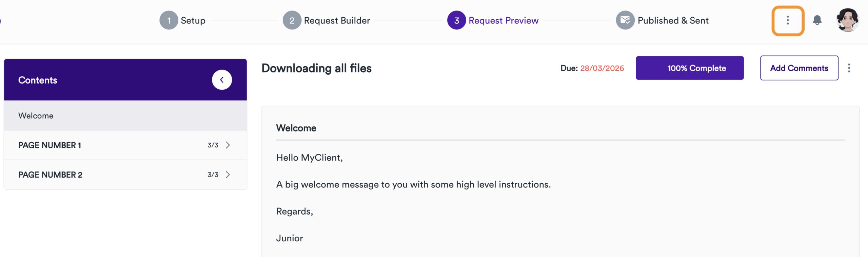This screenshot has height=257, width=868.
Task: Expand PAGE NUMBER 2 section chevron
Action: [x=228, y=175]
